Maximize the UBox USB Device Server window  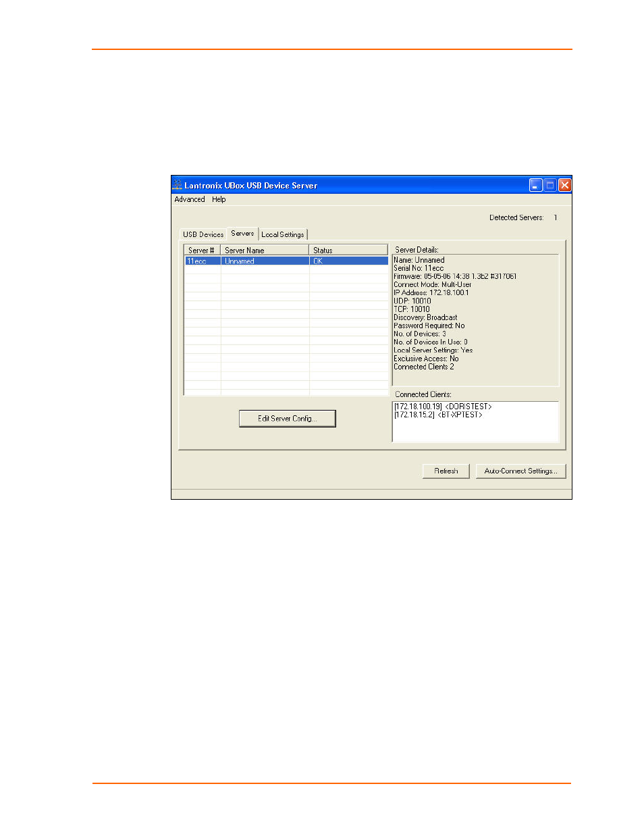point(550,185)
